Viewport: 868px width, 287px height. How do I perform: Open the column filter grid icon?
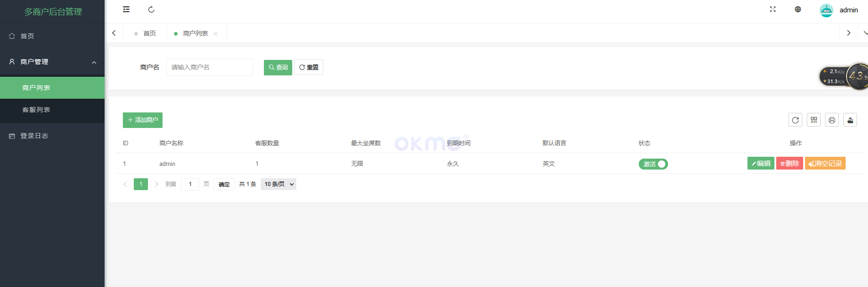pyautogui.click(x=813, y=120)
